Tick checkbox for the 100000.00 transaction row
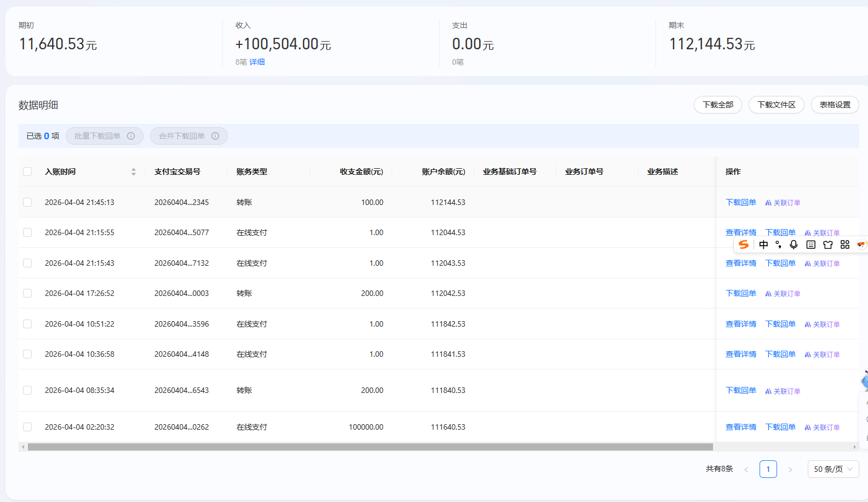The height and width of the screenshot is (502, 868). click(x=27, y=427)
